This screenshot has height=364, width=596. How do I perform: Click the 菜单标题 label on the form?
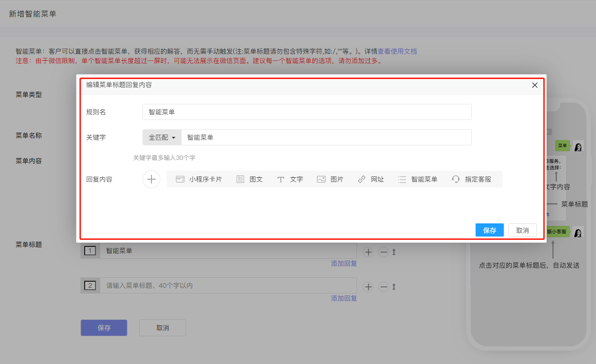click(29, 245)
